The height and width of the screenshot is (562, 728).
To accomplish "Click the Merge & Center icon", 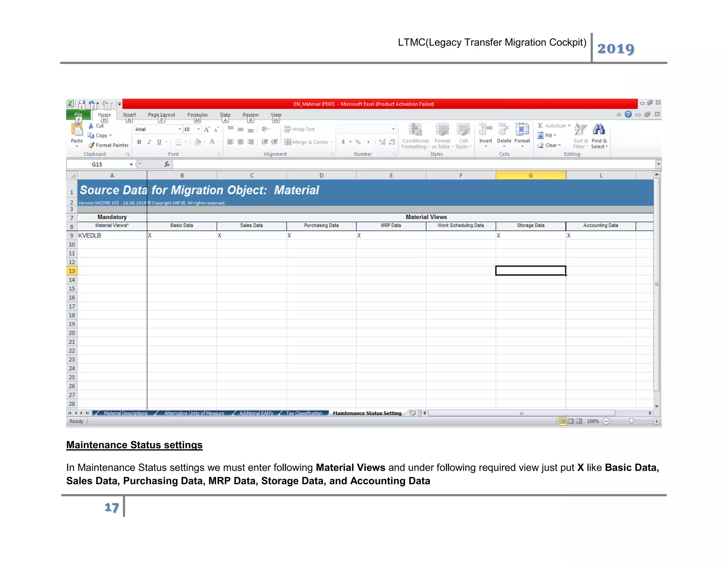I will pos(288,142).
